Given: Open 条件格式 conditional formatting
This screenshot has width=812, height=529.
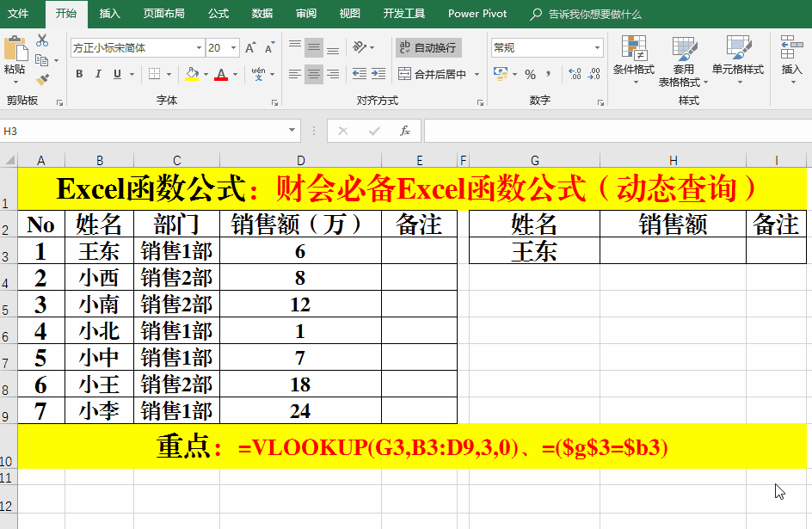Looking at the screenshot, I should pyautogui.click(x=634, y=60).
